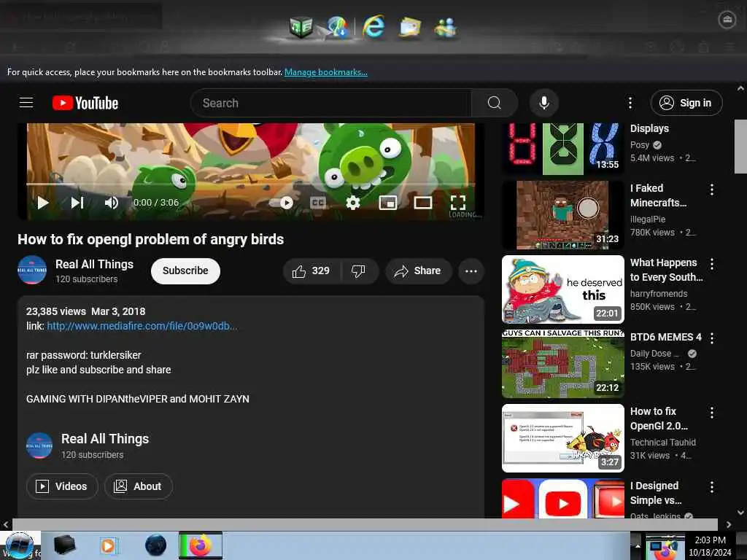Dislike the video with thumbs down

pyautogui.click(x=359, y=271)
